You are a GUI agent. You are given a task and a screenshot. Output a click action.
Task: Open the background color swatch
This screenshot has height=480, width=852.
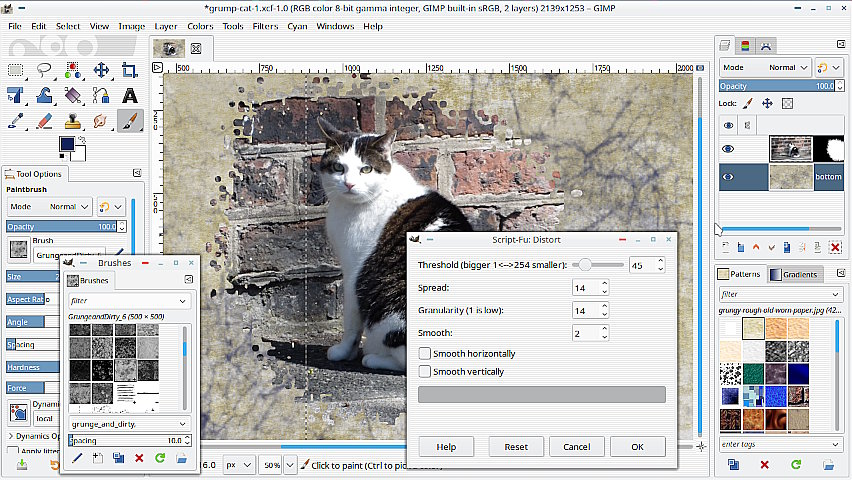[x=80, y=154]
